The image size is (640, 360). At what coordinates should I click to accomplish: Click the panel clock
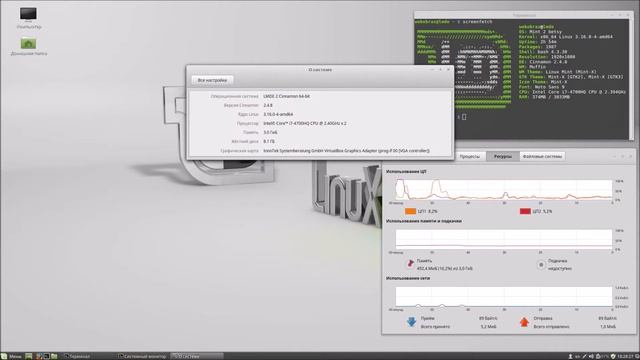625,356
